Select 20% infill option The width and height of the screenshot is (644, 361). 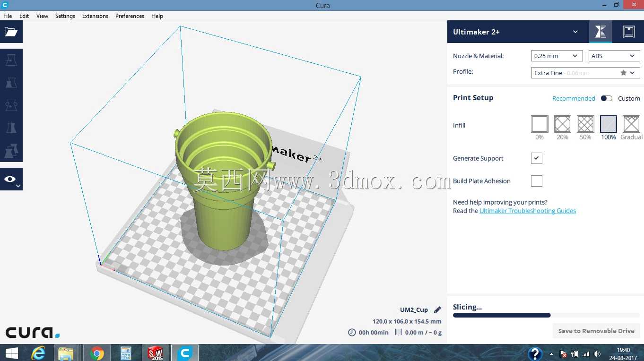[x=563, y=124]
